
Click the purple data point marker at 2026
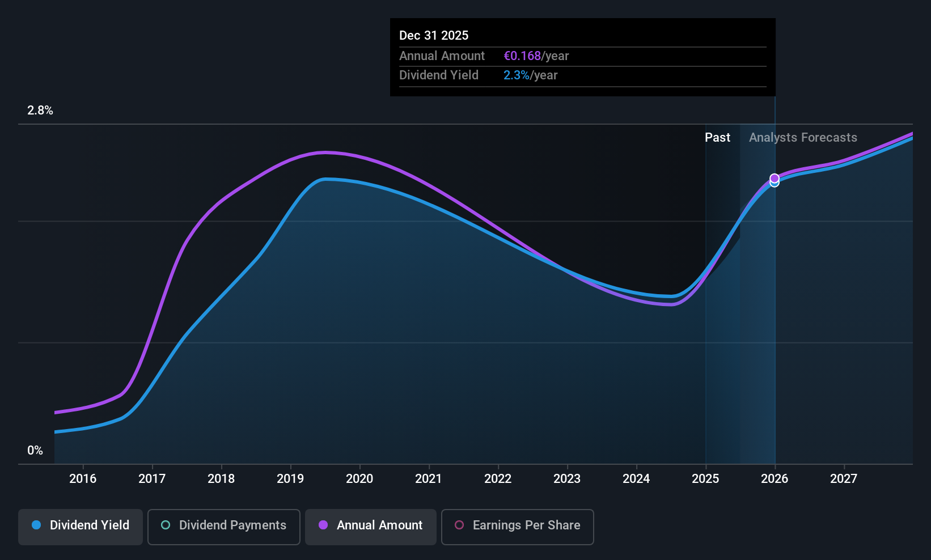point(775,178)
